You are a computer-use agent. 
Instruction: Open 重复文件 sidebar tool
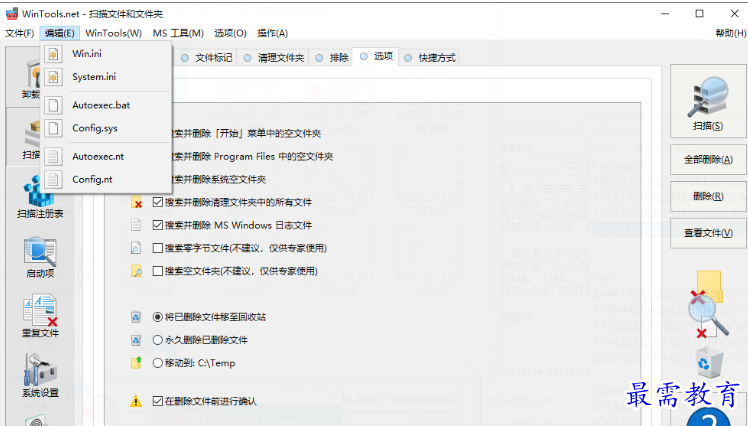40,316
